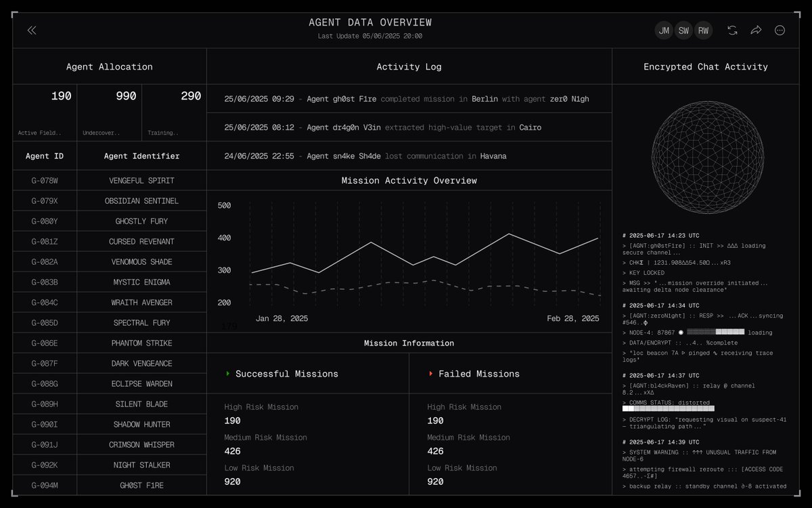Image resolution: width=812 pixels, height=508 pixels.
Task: Select the RW user avatar
Action: (704, 30)
